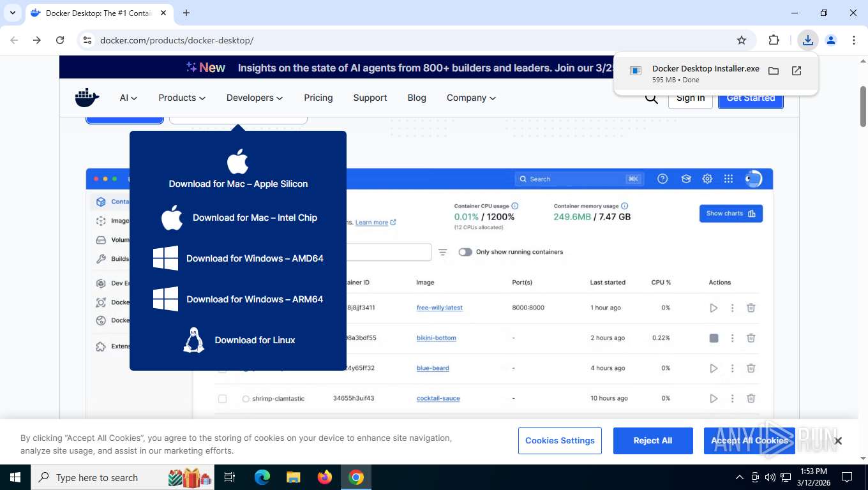Open a new browser tab
The width and height of the screenshot is (868, 490).
pyautogui.click(x=186, y=13)
